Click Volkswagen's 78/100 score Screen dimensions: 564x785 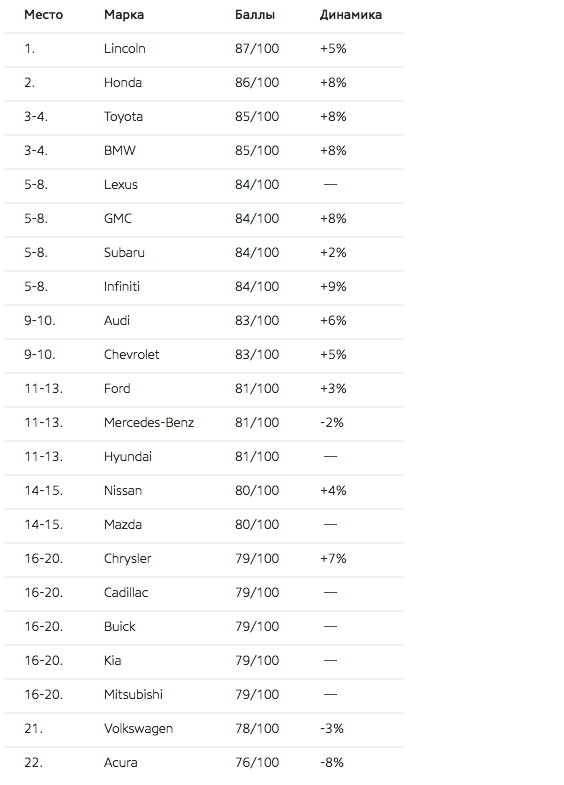coord(257,729)
